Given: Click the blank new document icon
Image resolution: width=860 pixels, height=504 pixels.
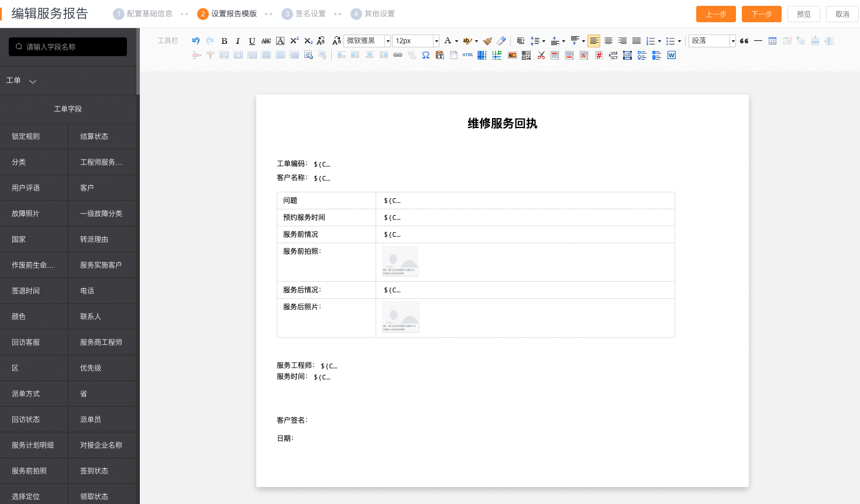Looking at the screenshot, I should (x=454, y=55).
